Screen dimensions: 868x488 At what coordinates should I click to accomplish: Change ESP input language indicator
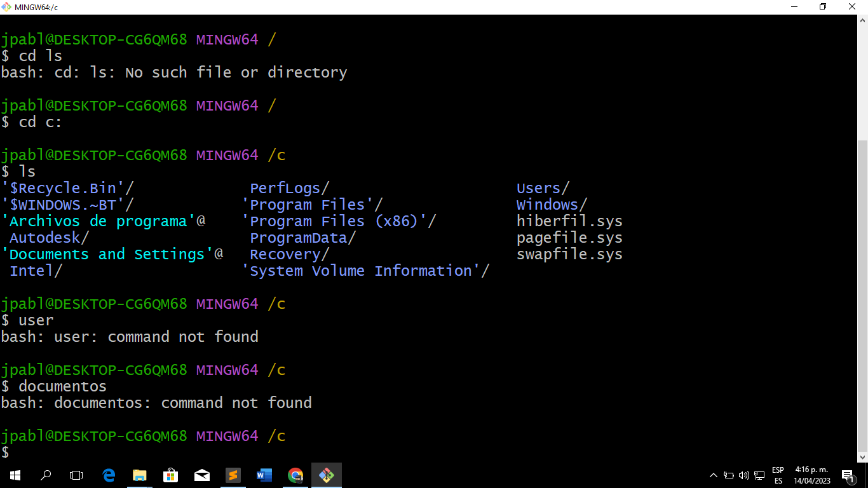pos(778,475)
